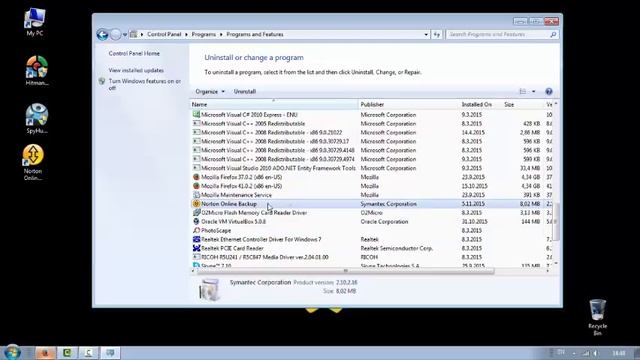Click the search magnifier icon
This screenshot has width=640, height=360.
pos(553,35)
